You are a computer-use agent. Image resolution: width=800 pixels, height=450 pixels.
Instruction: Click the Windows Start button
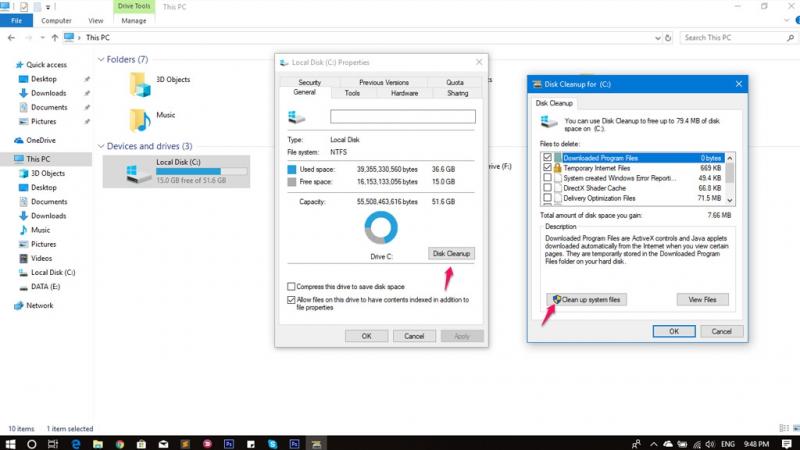click(x=10, y=442)
